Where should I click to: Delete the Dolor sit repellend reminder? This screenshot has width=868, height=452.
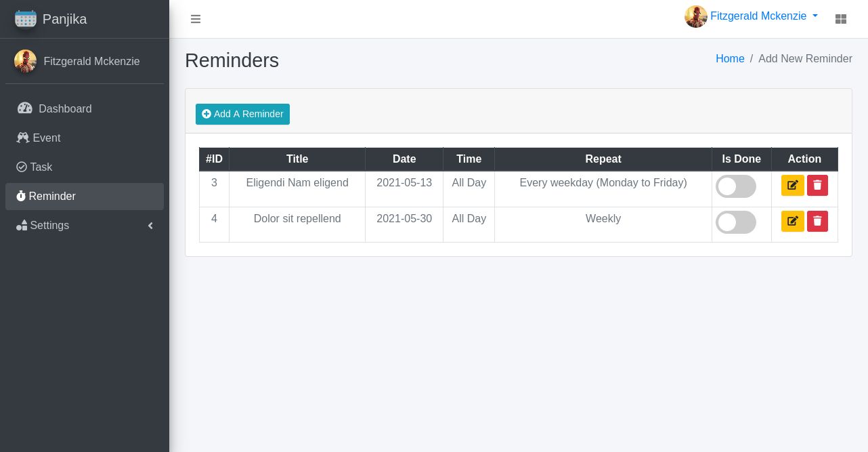coord(817,221)
